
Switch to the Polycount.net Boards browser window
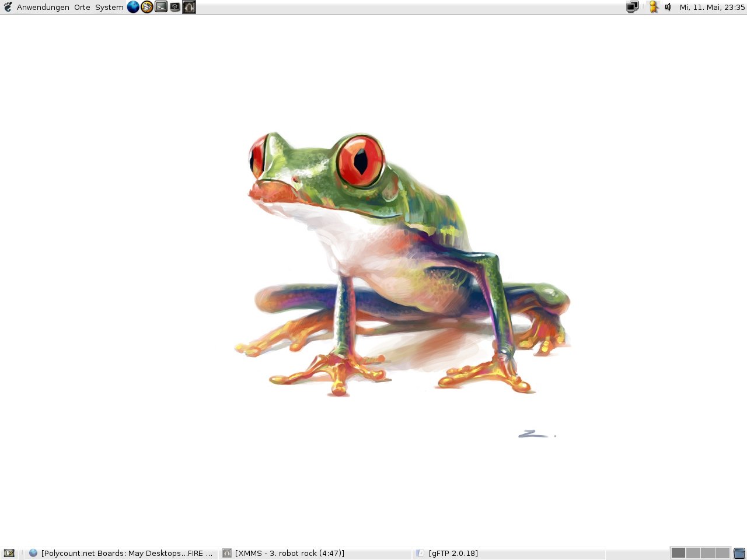[121, 553]
